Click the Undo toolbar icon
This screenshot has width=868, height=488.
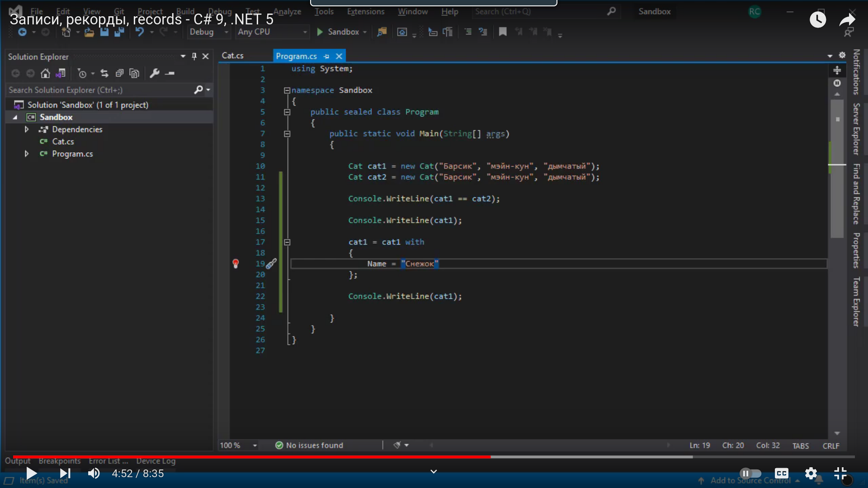140,32
